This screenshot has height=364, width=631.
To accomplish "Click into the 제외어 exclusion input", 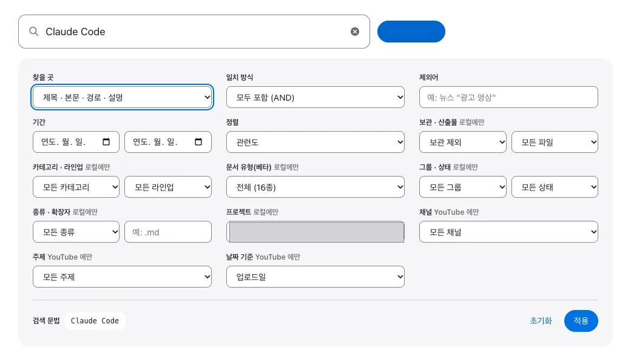I will pyautogui.click(x=508, y=97).
